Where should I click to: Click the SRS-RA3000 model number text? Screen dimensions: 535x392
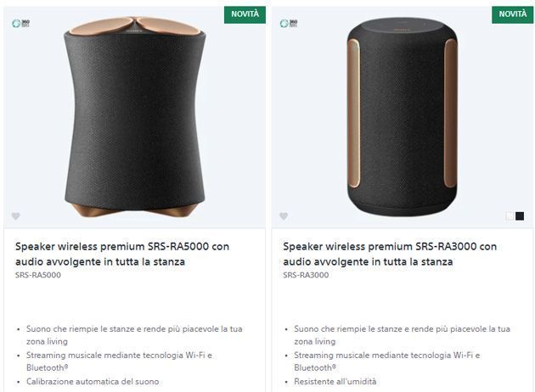[x=306, y=276]
